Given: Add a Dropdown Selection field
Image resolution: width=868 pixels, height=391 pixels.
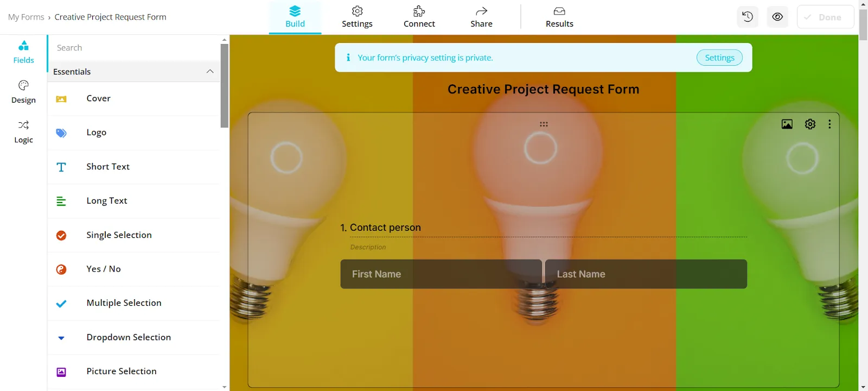Looking at the screenshot, I should [x=133, y=337].
